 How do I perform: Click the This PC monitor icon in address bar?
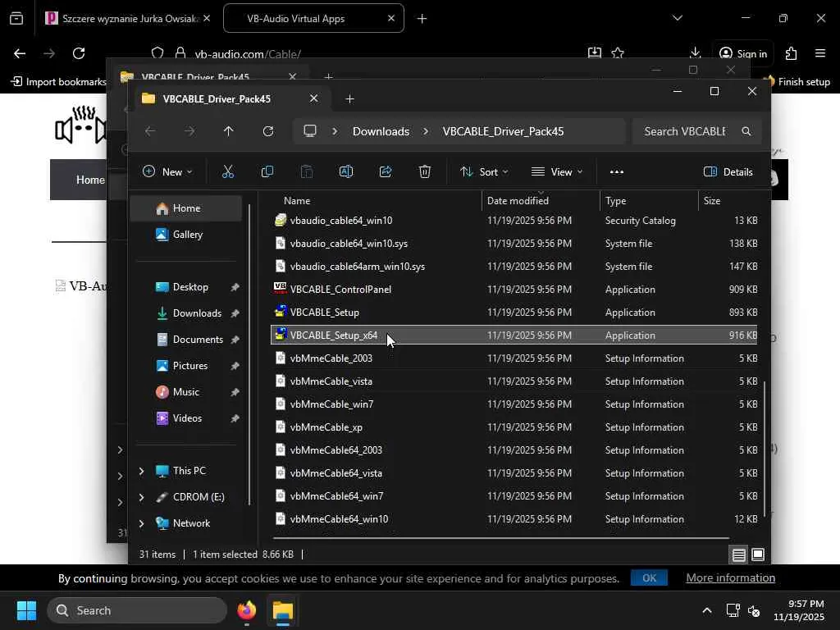tap(310, 130)
